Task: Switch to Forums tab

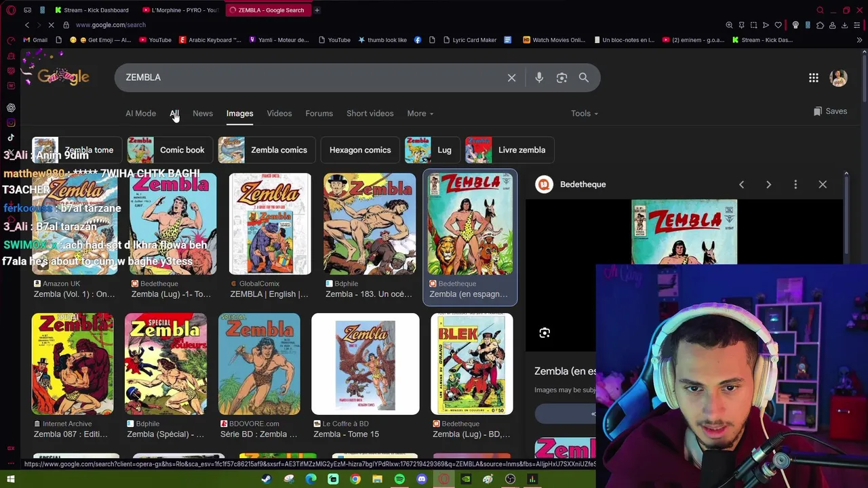Action: [319, 113]
